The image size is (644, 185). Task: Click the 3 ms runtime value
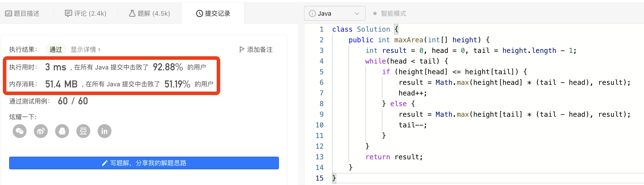point(56,67)
